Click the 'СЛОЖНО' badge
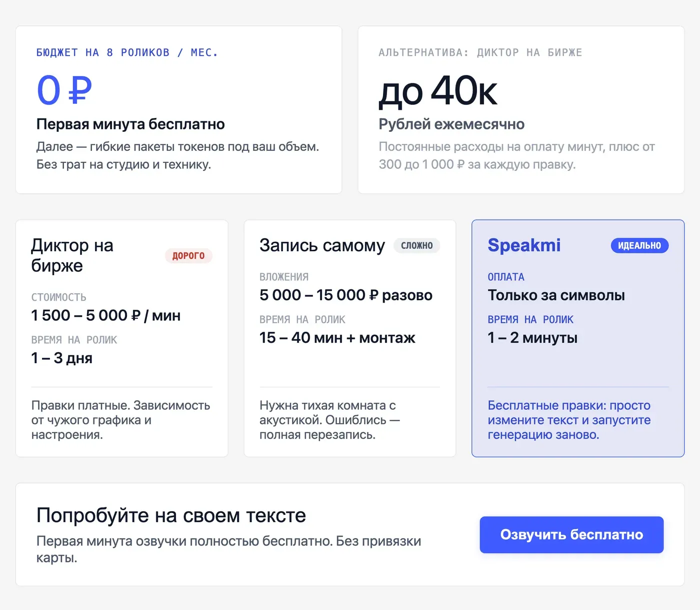This screenshot has width=700, height=610. click(417, 245)
